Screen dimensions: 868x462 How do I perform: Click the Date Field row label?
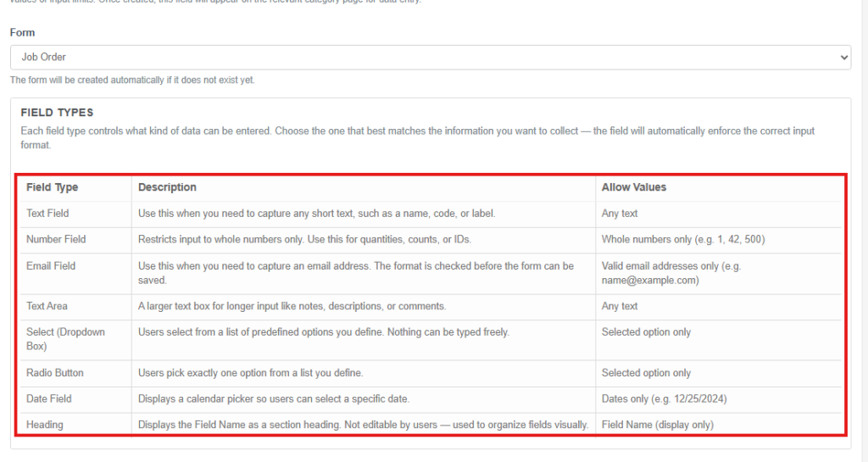point(48,398)
